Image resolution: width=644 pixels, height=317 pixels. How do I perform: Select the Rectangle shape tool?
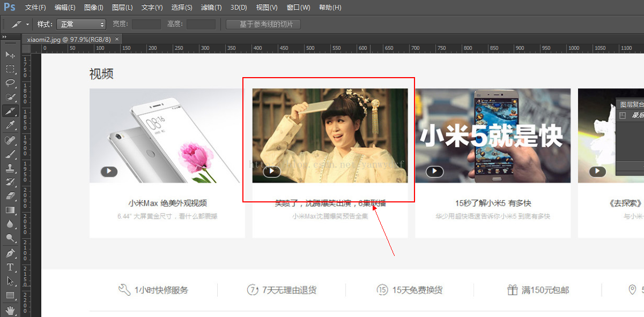click(x=10, y=295)
